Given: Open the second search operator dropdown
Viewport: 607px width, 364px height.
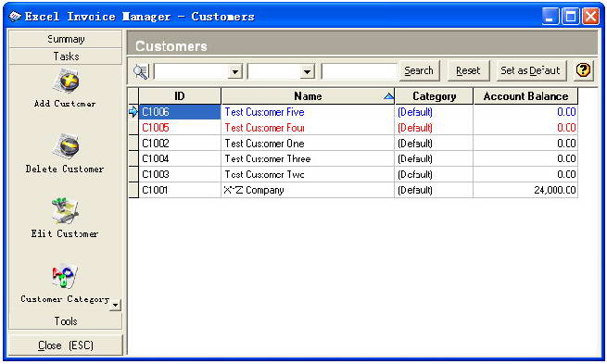Looking at the screenshot, I should point(307,71).
